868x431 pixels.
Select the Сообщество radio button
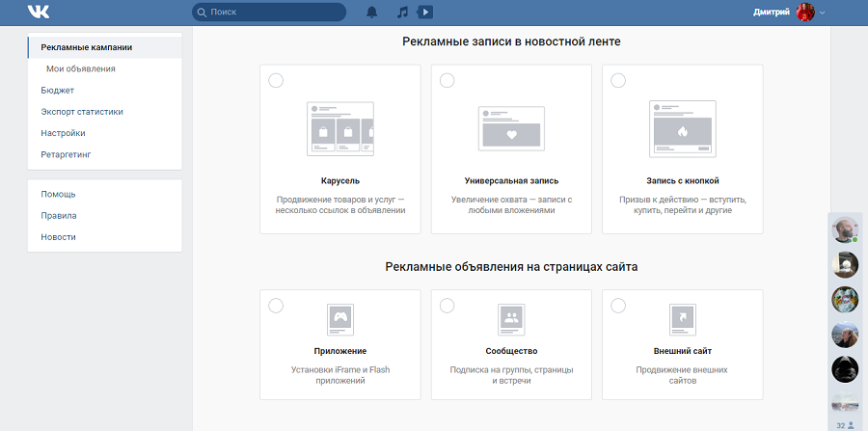click(447, 306)
